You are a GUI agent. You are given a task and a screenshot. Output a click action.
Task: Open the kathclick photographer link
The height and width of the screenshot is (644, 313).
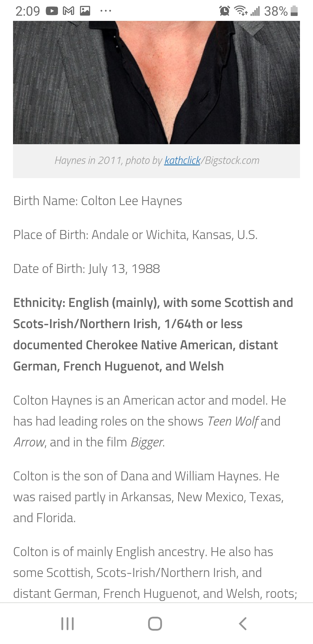coord(182,160)
